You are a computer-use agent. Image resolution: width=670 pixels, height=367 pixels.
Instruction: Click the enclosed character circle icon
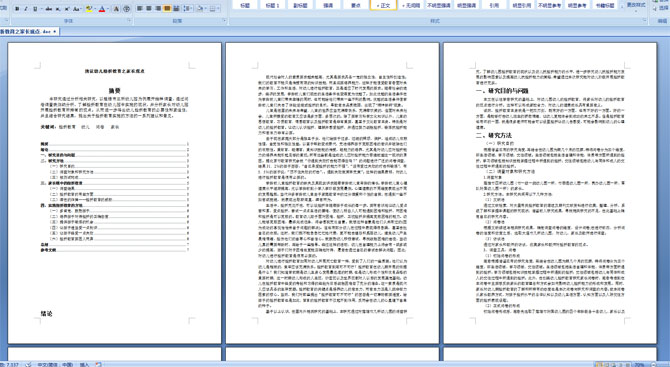click(126, 9)
